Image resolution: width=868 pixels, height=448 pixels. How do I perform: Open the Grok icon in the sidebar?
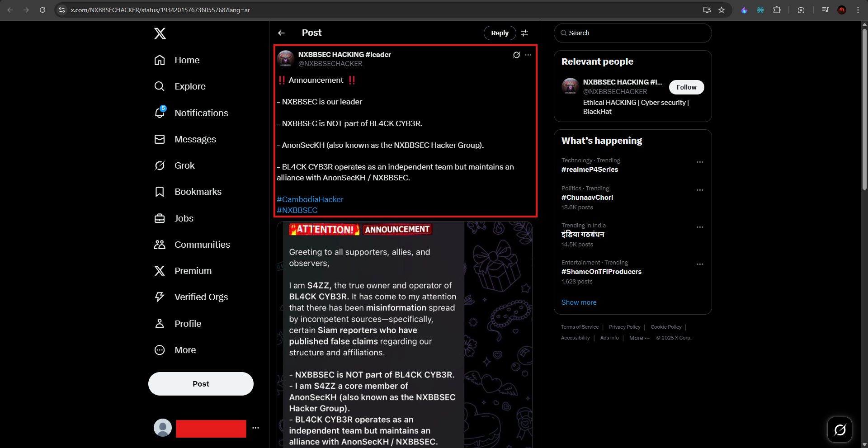[x=160, y=165]
